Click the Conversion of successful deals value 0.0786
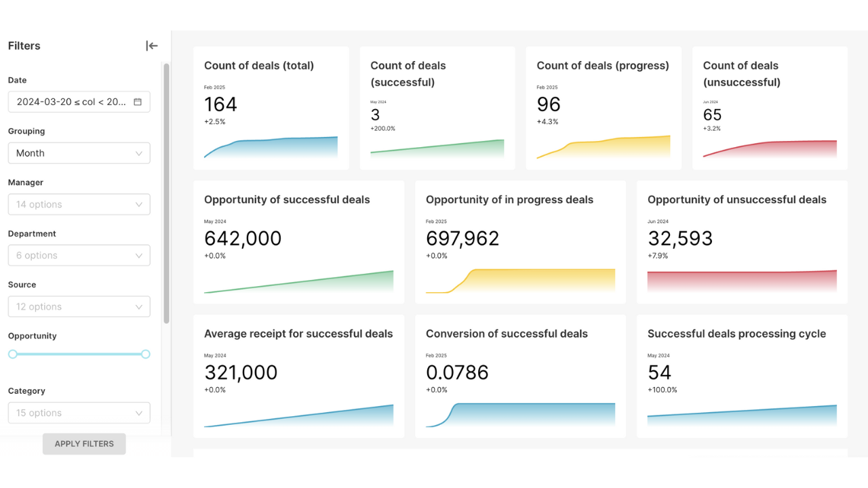This screenshot has width=868, height=488. pos(457,373)
